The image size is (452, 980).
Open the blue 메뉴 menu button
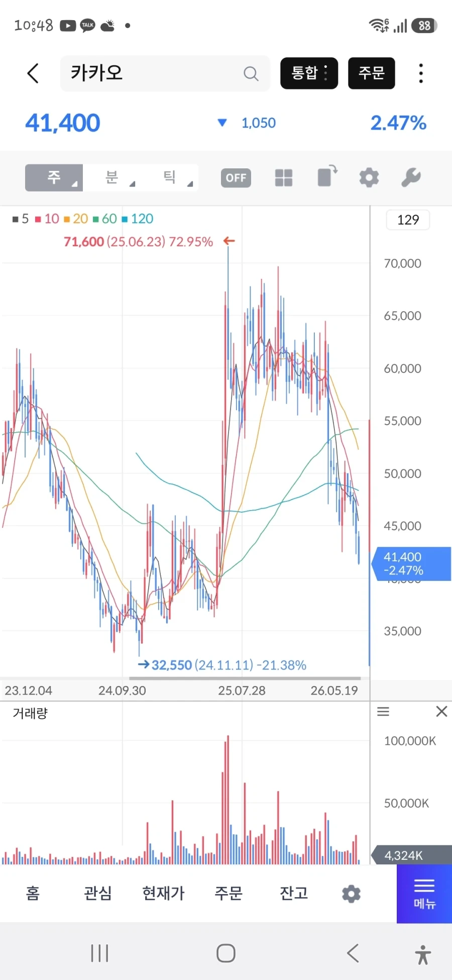[424, 894]
